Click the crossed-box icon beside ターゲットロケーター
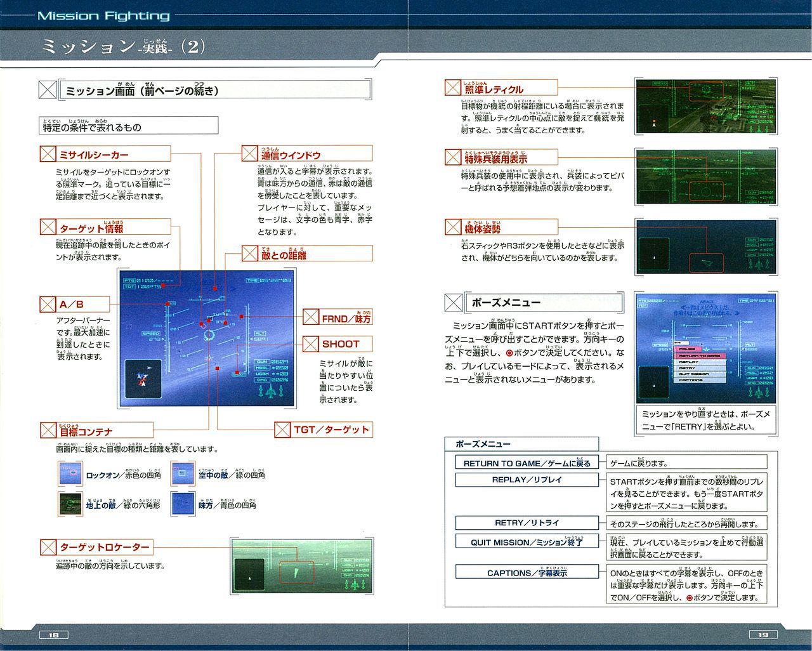The height and width of the screenshot is (651, 812). tap(48, 547)
